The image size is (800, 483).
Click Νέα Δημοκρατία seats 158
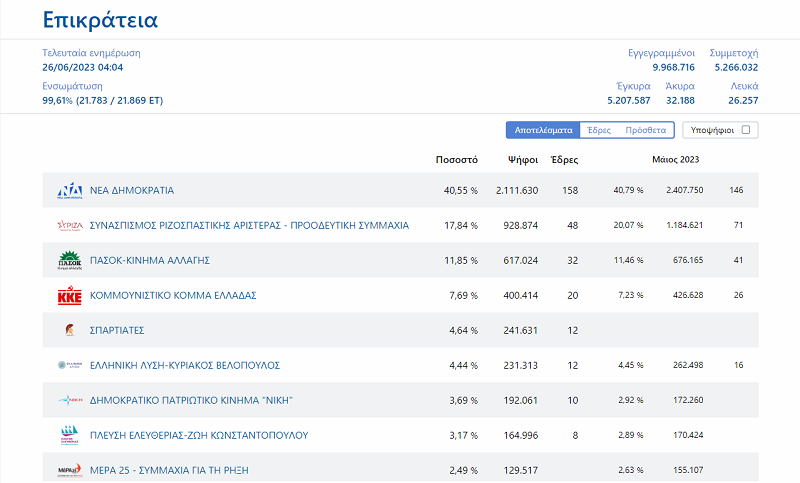pos(570,190)
